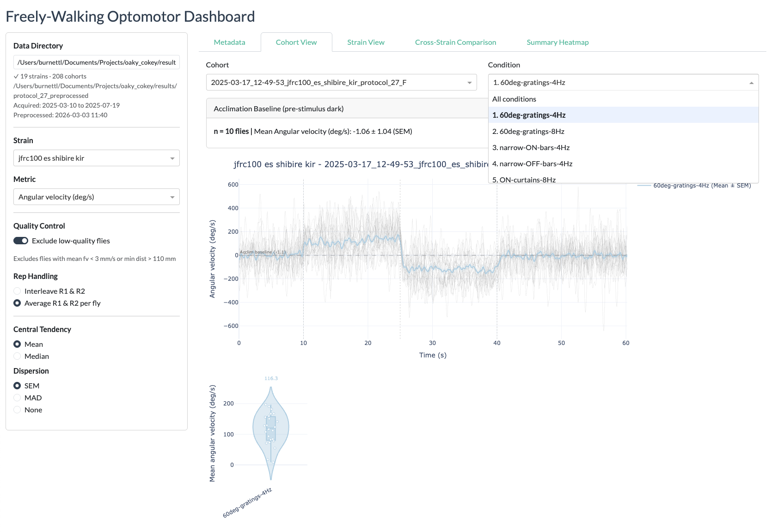Viewport: 771px width, 532px height.
Task: Choose 2. 60deg-gratings-8Hz condition
Action: (528, 131)
